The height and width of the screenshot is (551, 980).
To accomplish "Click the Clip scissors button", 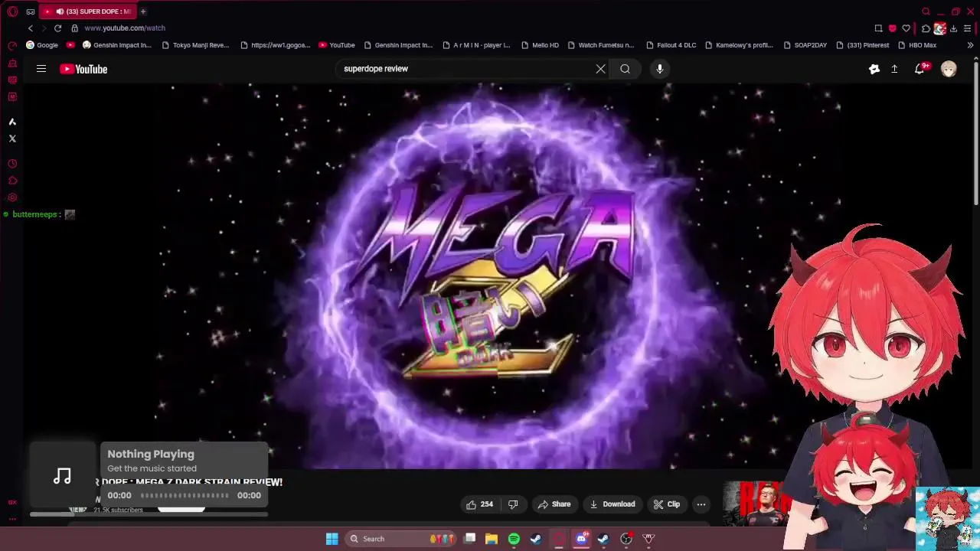I will tap(667, 504).
